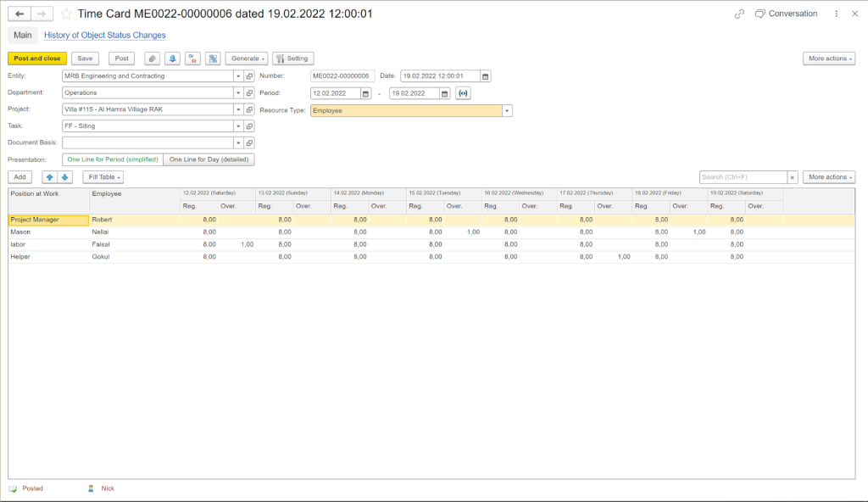Click the Posted status icon
This screenshot has width=868, height=502.
tap(13, 488)
